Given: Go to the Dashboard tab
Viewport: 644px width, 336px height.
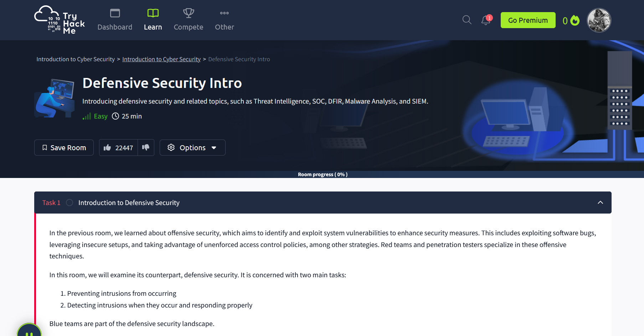Looking at the screenshot, I should tap(115, 20).
